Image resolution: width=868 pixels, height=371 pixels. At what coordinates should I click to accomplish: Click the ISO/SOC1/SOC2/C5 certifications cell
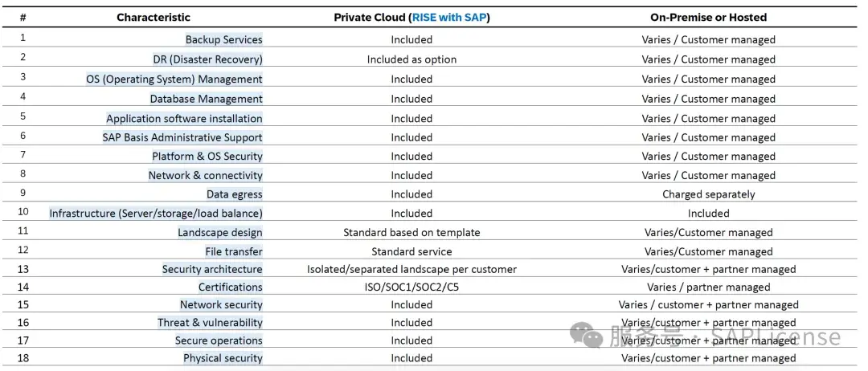tap(411, 287)
